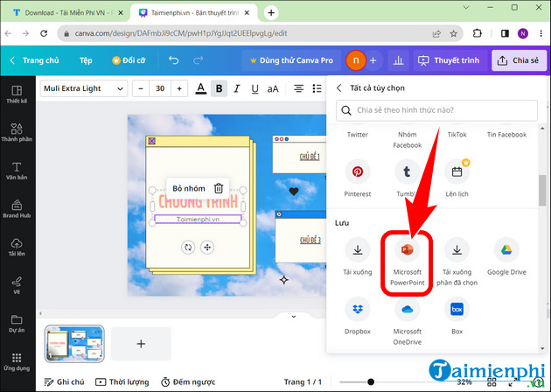Open the analytics chart icon

pos(398,60)
